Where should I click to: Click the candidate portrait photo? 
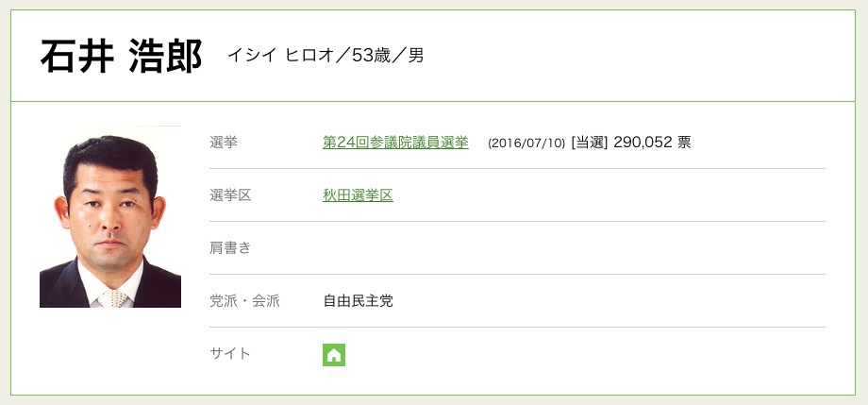pyautogui.click(x=110, y=217)
